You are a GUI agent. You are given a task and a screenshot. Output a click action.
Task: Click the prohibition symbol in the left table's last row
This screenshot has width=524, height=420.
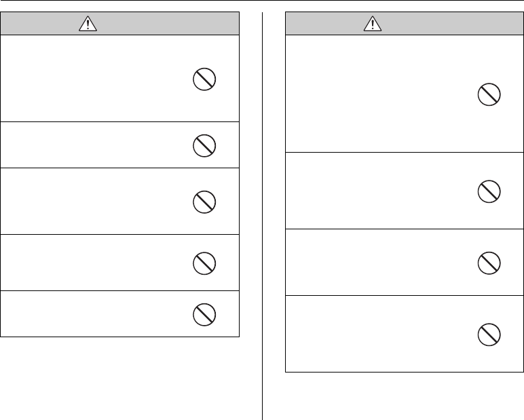click(x=204, y=313)
